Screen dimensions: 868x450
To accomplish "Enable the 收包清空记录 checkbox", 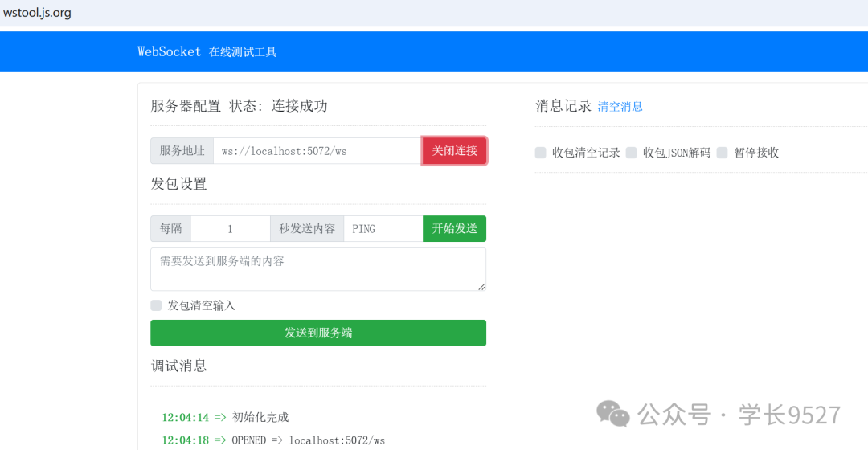I will pyautogui.click(x=541, y=153).
